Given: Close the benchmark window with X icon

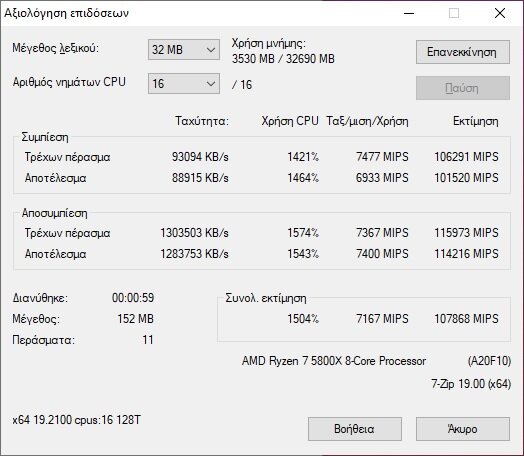Looking at the screenshot, I should pyautogui.click(x=500, y=13).
